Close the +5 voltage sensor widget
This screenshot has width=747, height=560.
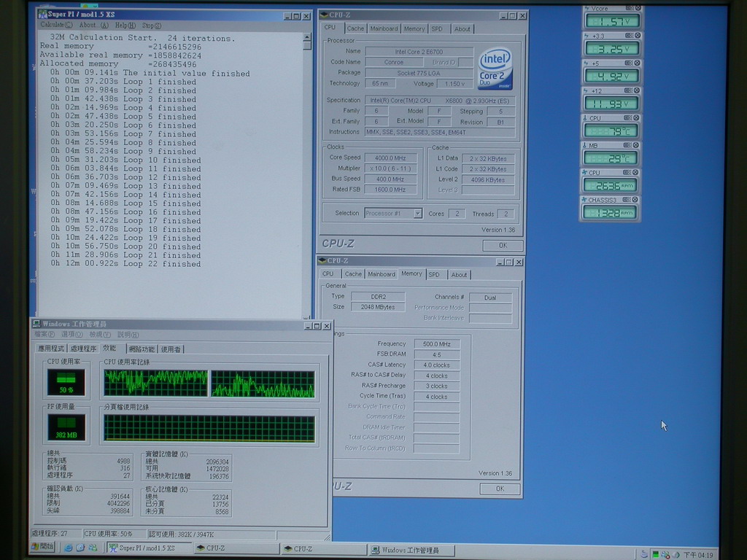(637, 63)
